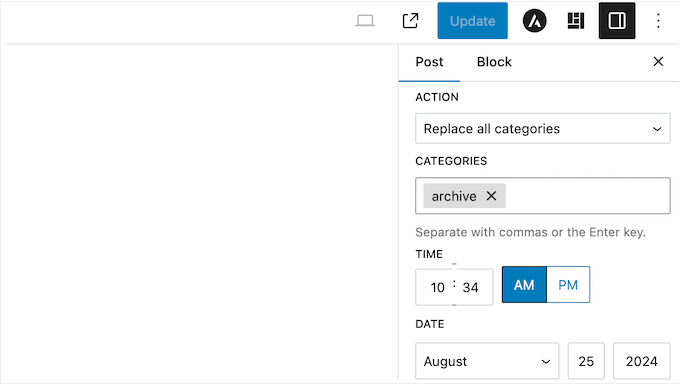Screen dimensions: 680x384
Task: Open the three-dot options menu
Action: pos(658,21)
